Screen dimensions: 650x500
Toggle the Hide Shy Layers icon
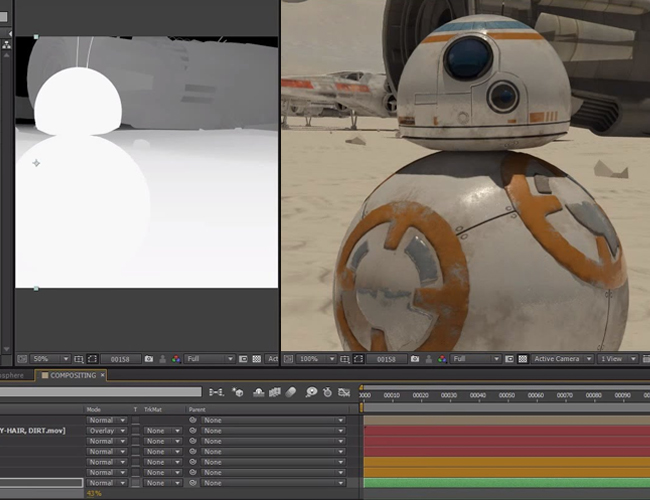259,392
